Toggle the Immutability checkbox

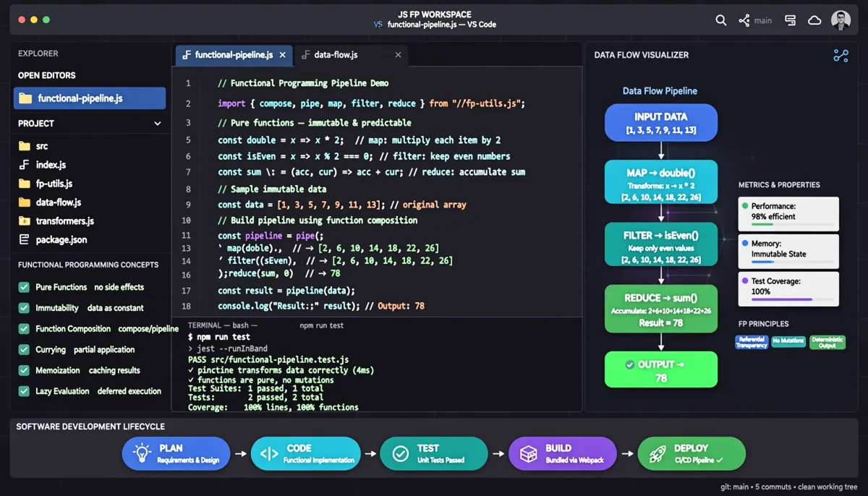pyautogui.click(x=24, y=308)
